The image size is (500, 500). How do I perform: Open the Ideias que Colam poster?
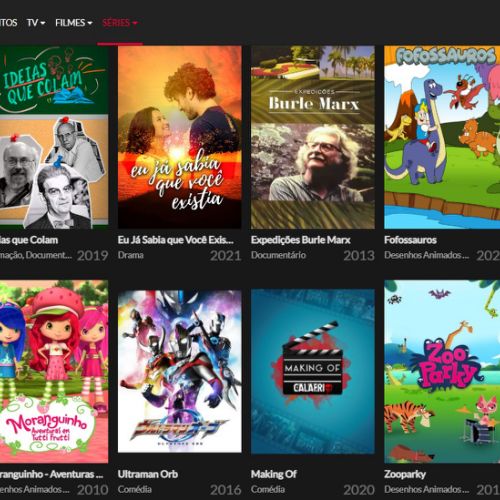[54, 137]
